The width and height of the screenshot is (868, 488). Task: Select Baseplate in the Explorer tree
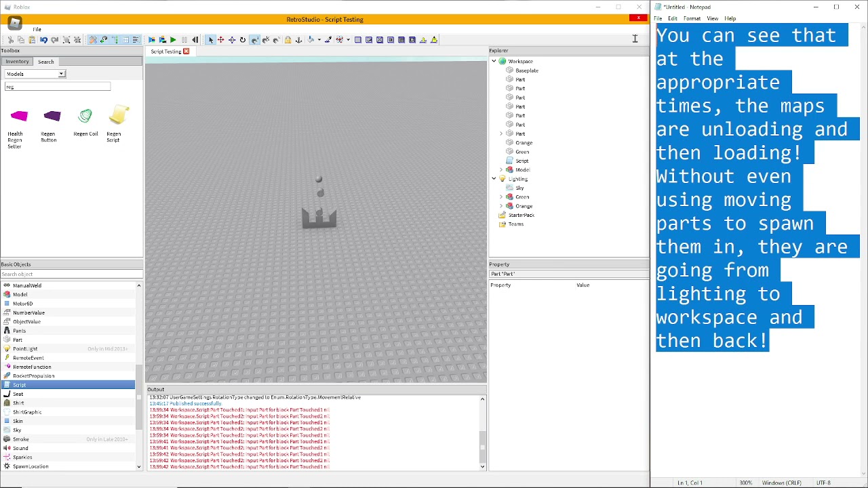coord(526,70)
